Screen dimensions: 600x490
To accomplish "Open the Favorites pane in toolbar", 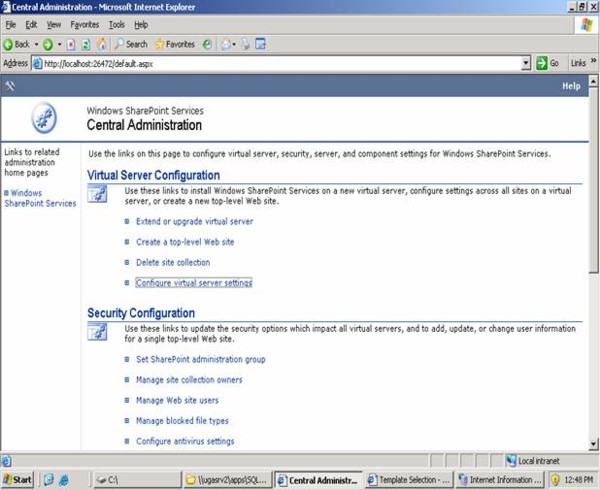I will (x=175, y=44).
